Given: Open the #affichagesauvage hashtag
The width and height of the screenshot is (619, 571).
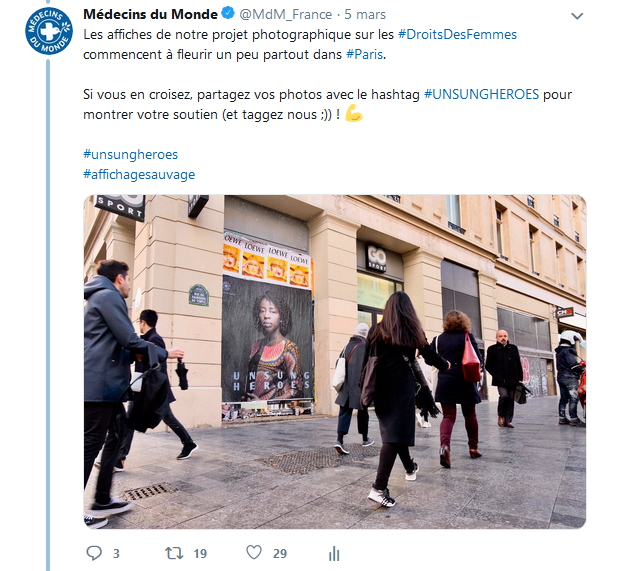Looking at the screenshot, I should (139, 175).
